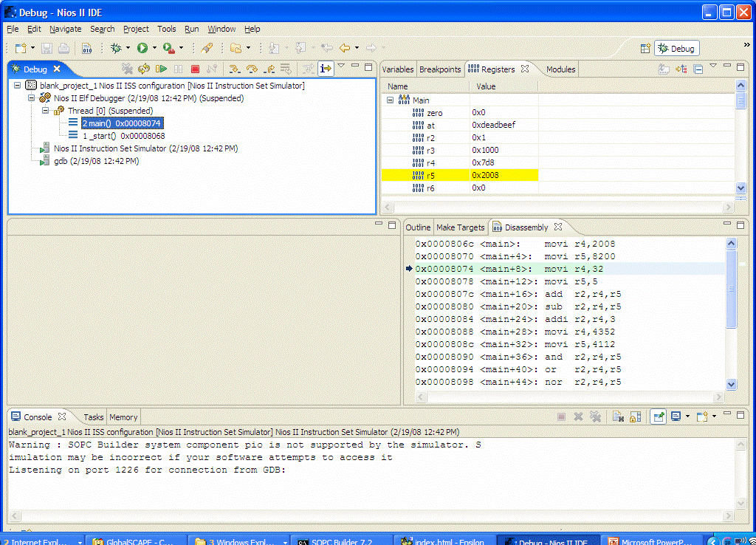Collapse the Thread [0] tree node
The image size is (756, 545).
[x=47, y=110]
